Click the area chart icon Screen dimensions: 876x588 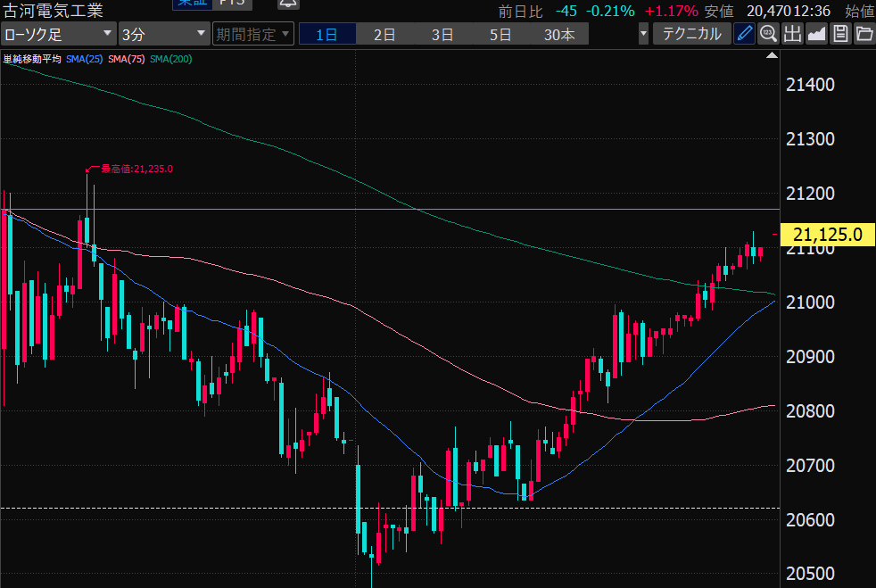click(815, 35)
